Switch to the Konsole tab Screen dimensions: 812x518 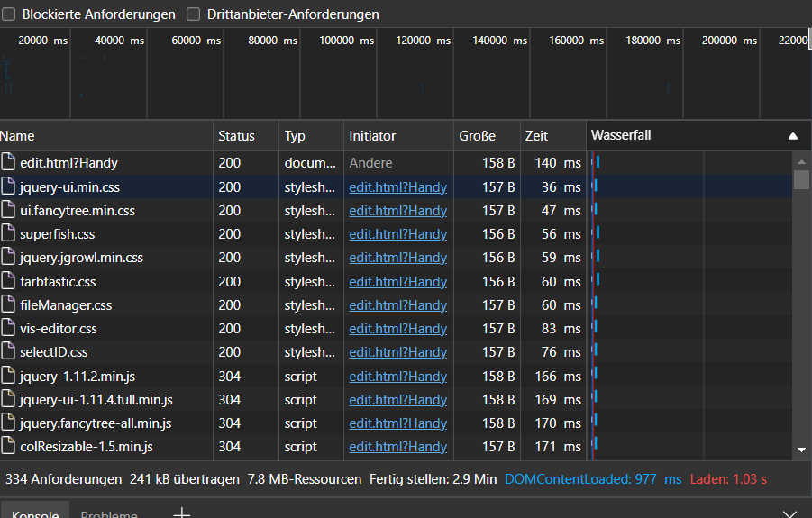point(35,514)
